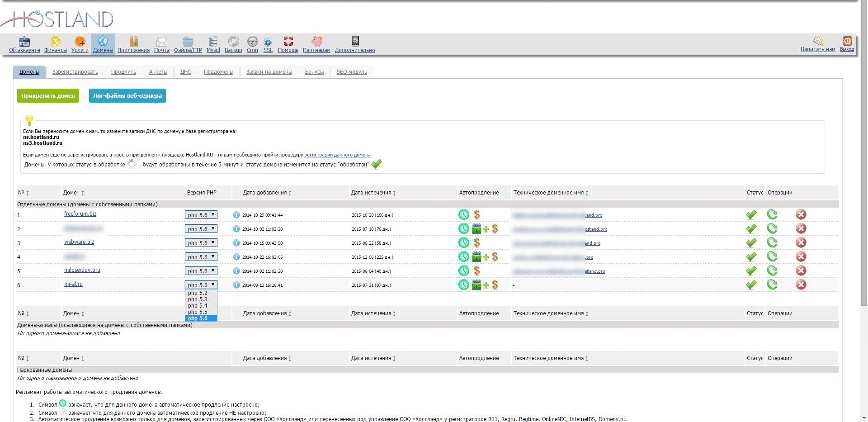Open the ДНС tab
Viewport: 868px width, 422px height.
tap(185, 72)
